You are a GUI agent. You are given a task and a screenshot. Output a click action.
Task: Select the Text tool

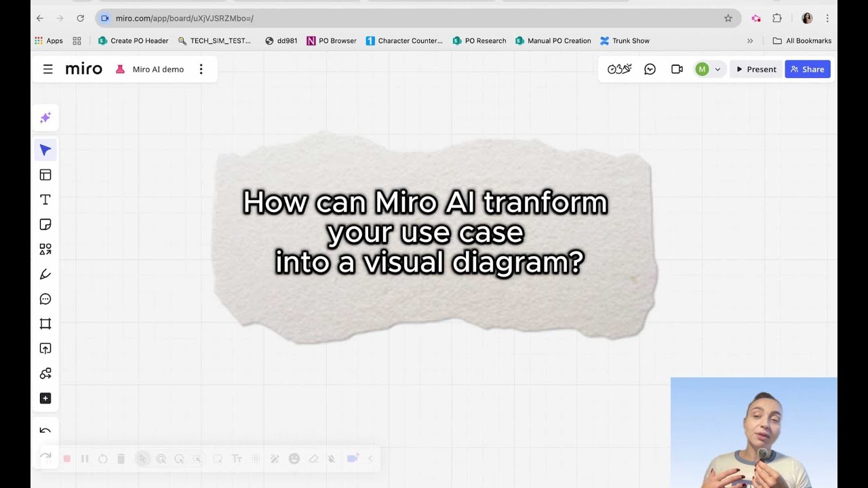[45, 199]
